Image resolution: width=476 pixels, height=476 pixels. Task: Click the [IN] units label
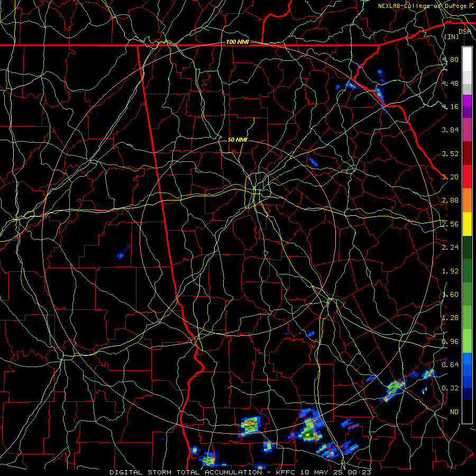pyautogui.click(x=452, y=36)
